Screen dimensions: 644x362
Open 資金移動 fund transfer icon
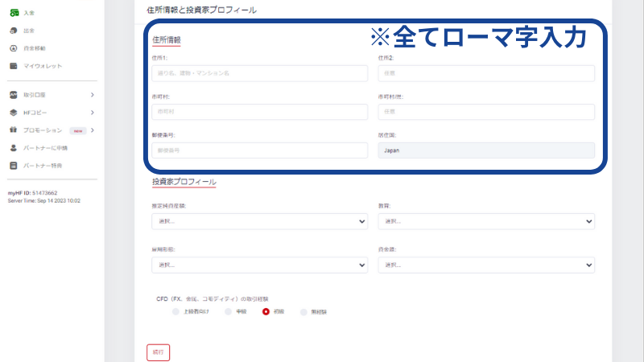pyautogui.click(x=14, y=48)
